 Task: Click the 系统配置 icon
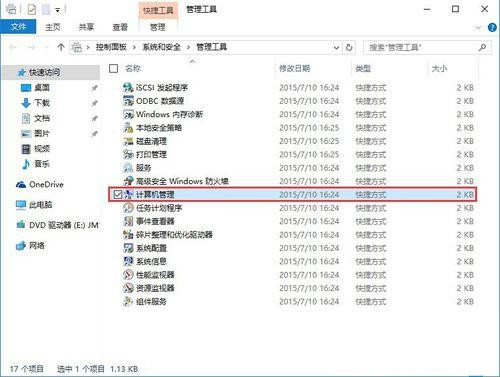point(128,248)
